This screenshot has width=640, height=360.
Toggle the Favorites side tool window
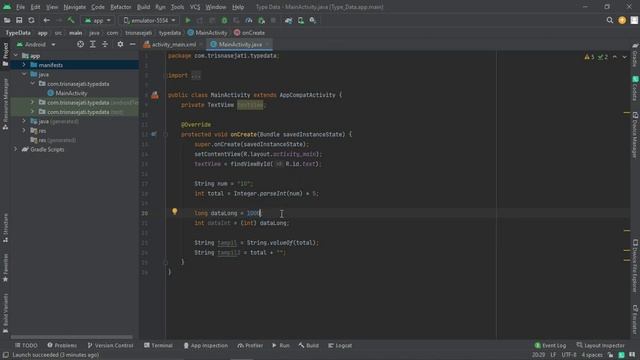click(5, 268)
